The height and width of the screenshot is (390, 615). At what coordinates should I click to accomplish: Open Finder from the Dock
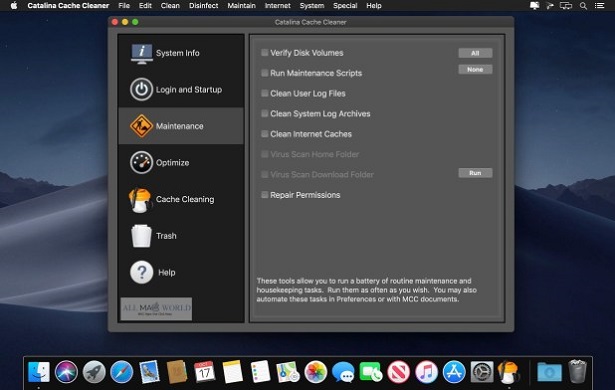(39, 372)
